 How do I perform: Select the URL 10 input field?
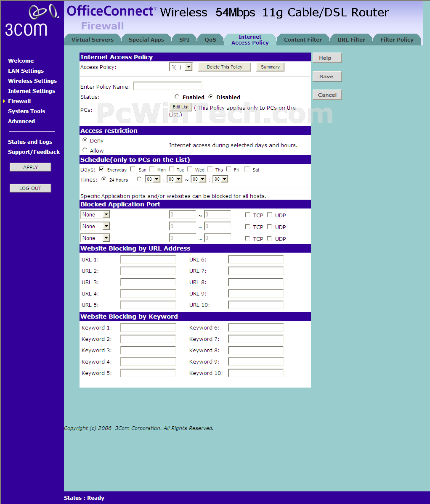pos(256,305)
